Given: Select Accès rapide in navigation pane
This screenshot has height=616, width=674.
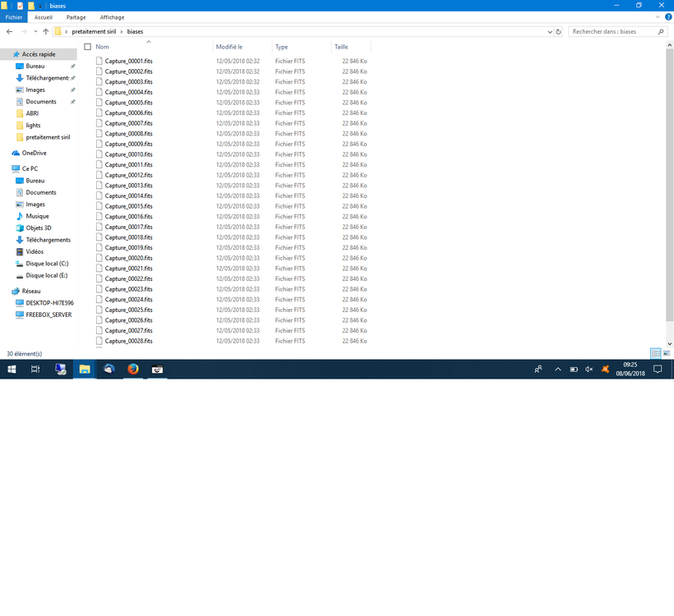Looking at the screenshot, I should coord(39,54).
